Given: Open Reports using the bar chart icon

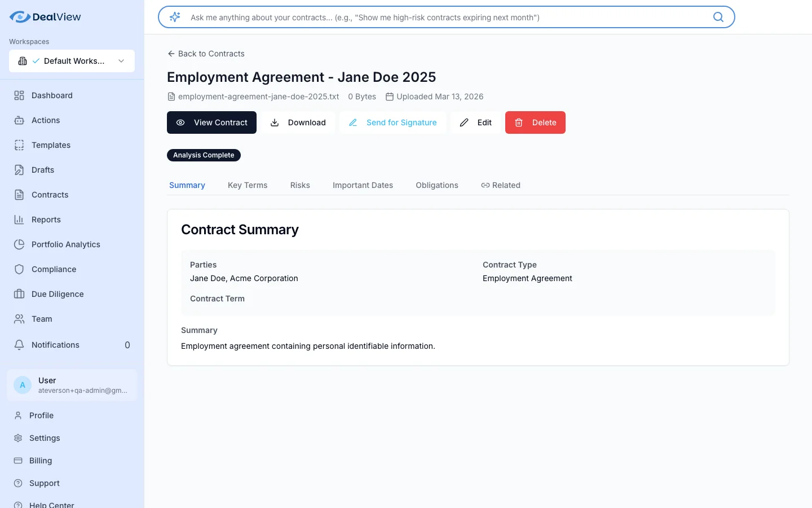Looking at the screenshot, I should point(19,220).
